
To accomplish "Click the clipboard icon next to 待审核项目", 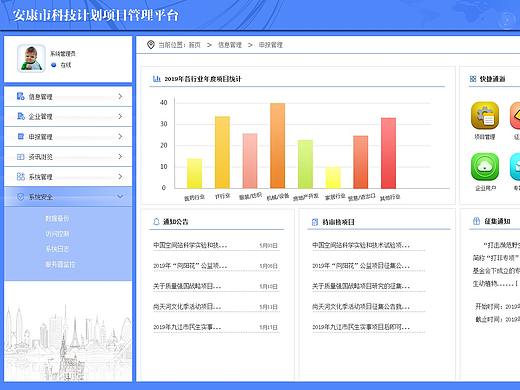I will (315, 222).
